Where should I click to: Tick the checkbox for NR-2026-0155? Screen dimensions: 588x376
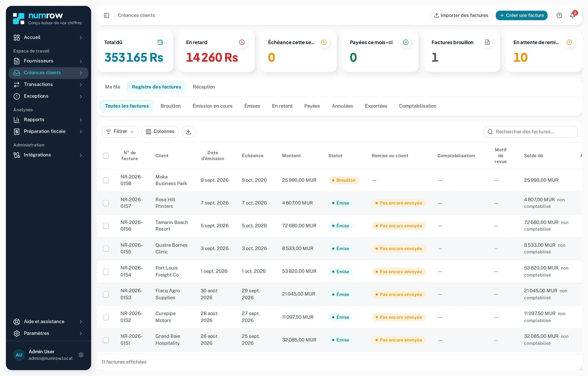coord(106,249)
